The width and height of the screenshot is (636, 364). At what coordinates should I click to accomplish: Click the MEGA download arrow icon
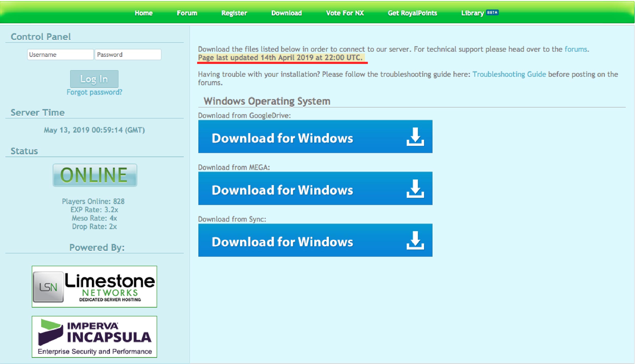pos(415,189)
